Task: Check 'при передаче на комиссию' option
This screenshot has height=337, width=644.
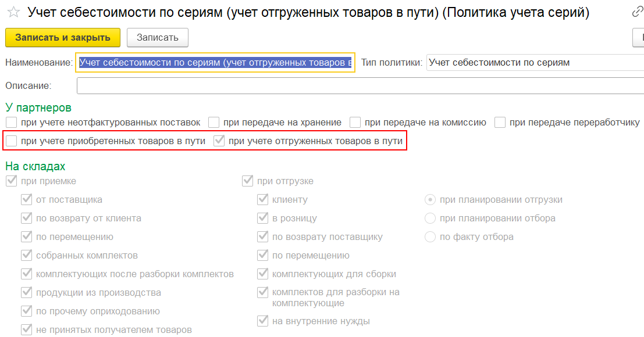Action: point(355,123)
